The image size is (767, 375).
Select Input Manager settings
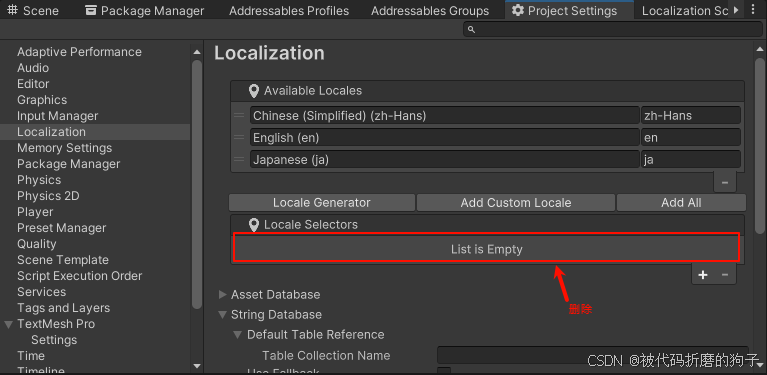point(57,116)
